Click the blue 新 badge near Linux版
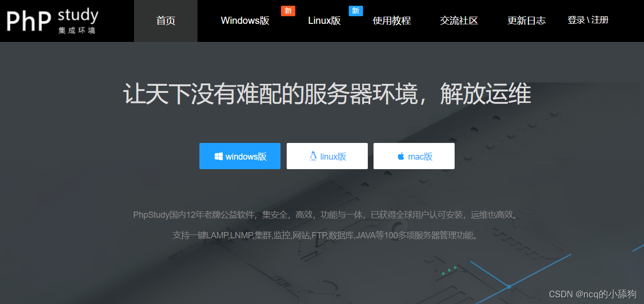Image resolution: width=644 pixels, height=304 pixels. [x=356, y=11]
